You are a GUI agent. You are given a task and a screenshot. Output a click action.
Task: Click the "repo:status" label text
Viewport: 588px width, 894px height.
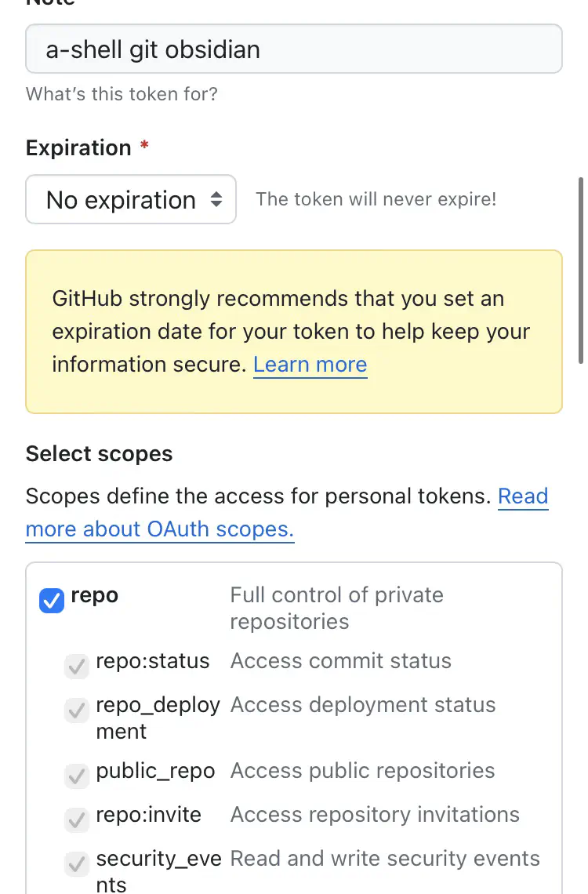coord(152,661)
